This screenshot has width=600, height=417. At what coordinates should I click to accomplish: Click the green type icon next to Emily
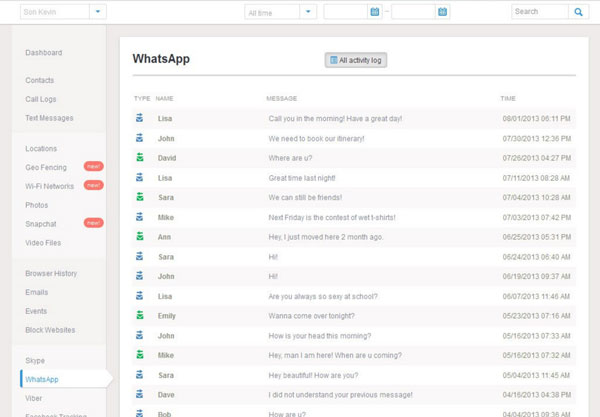pyautogui.click(x=140, y=315)
